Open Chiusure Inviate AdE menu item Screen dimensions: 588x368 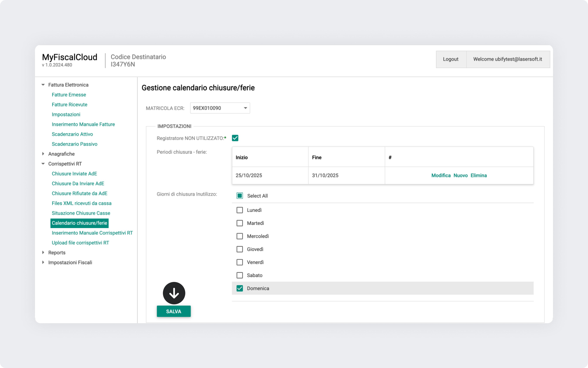point(74,174)
